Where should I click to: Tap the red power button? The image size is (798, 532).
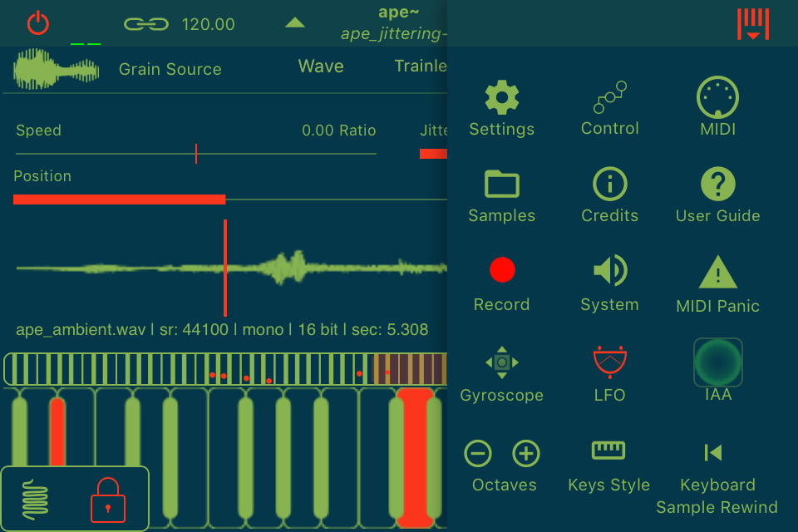coord(37,23)
